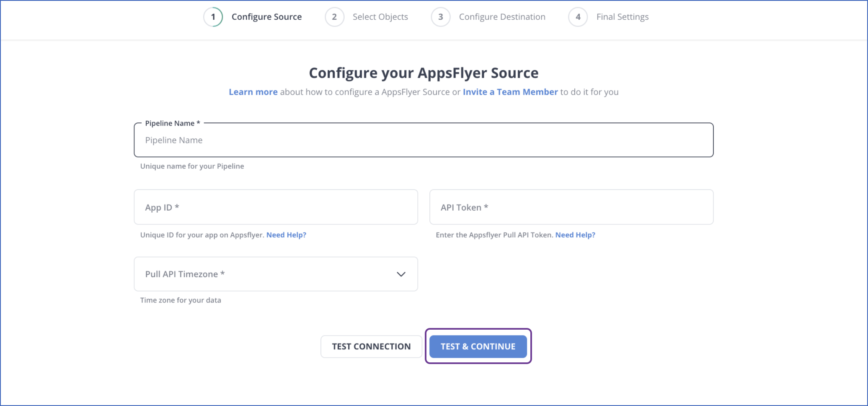This screenshot has height=406, width=868.
Task: Click inside the Pipeline Name field
Action: point(423,140)
